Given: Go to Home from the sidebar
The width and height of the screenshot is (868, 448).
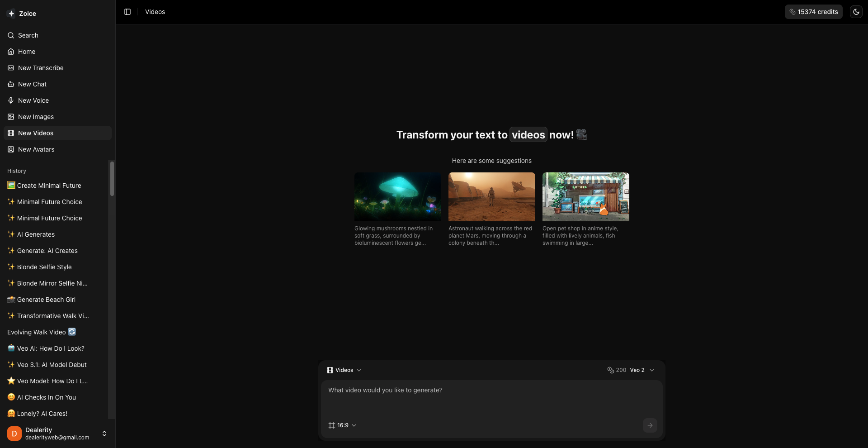Looking at the screenshot, I should [x=26, y=51].
